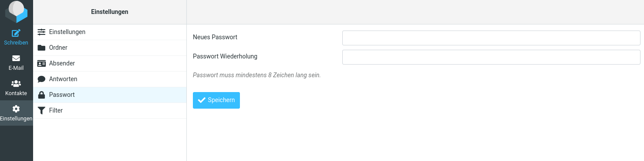Screen dimensions: 644x161
Task: Click the Filter funnel icon
Action: click(x=41, y=110)
